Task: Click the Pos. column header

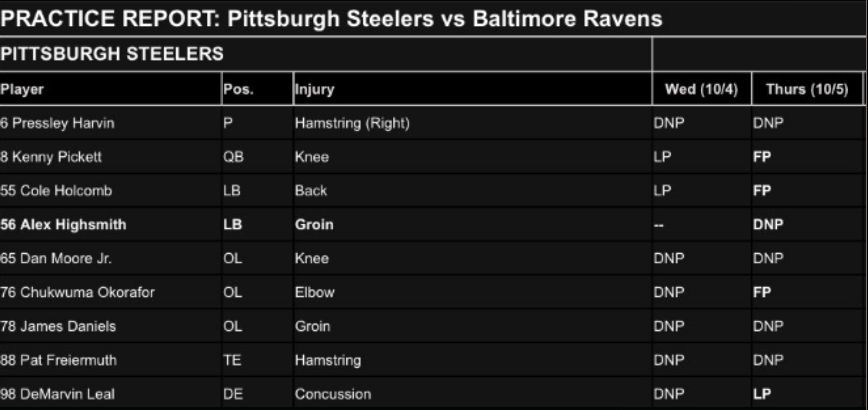Action: 238,90
